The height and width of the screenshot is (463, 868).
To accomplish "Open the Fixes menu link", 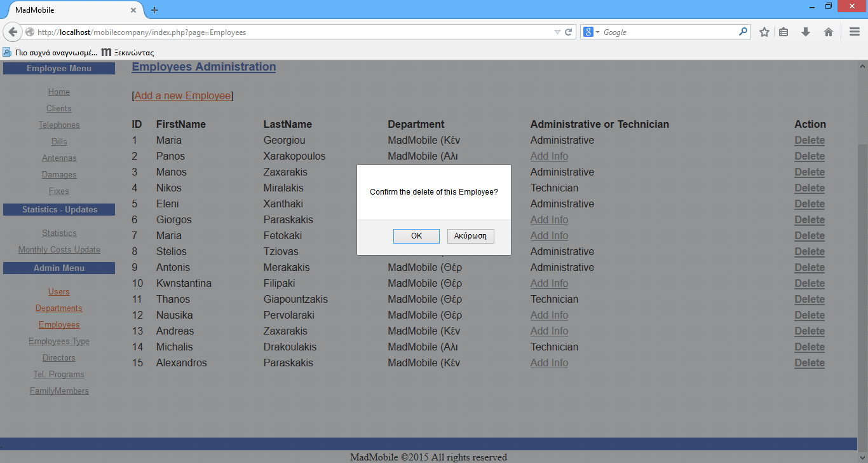I will (x=59, y=191).
